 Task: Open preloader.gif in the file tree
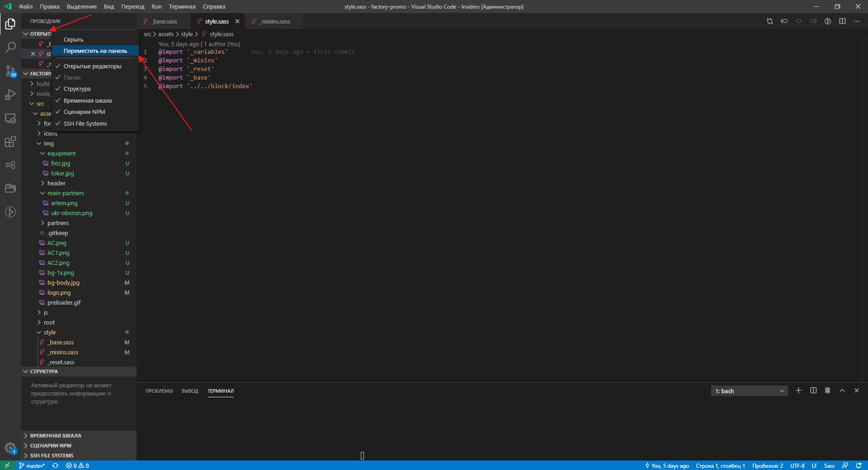(x=79, y=302)
